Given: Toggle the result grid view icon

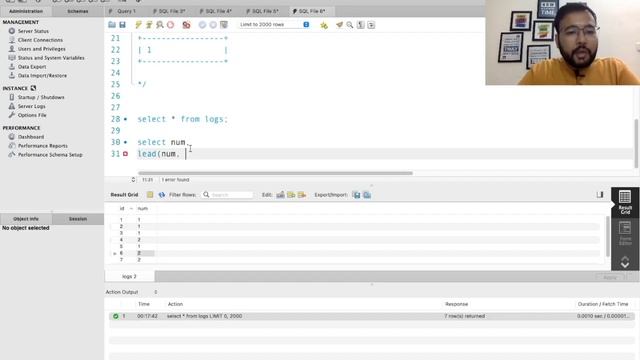Looking at the screenshot, I should [x=150, y=195].
